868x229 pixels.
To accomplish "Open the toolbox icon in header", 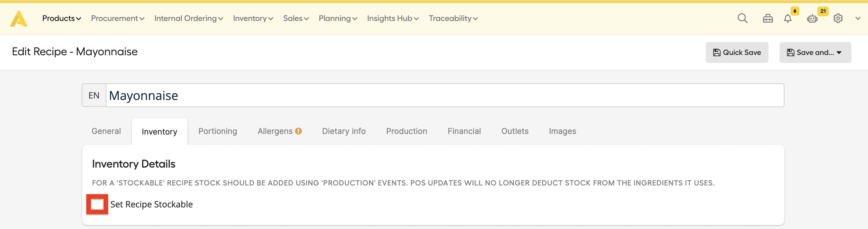I will pos(768,18).
